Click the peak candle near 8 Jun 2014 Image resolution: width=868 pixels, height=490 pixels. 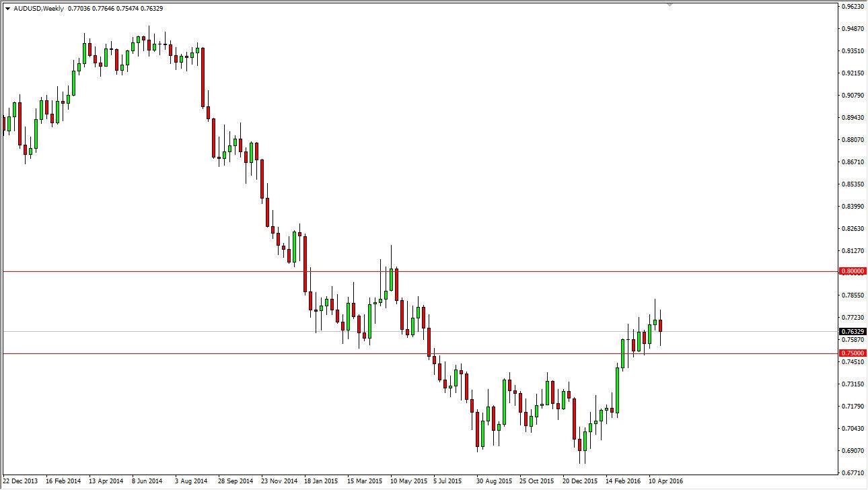click(149, 39)
